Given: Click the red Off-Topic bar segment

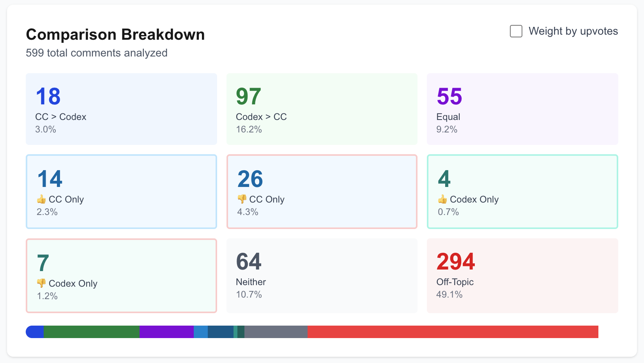Looking at the screenshot, I should pos(453,332).
